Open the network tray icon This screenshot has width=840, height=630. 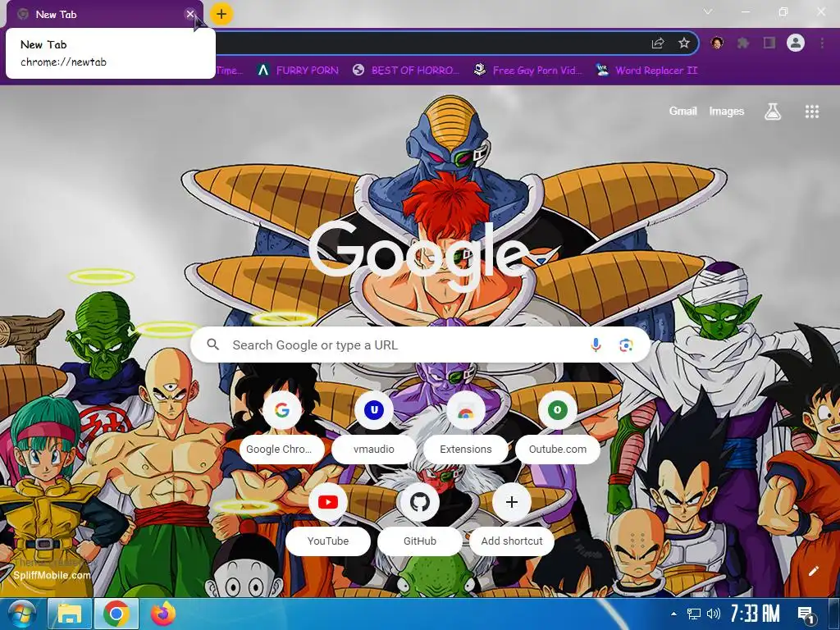[694, 614]
